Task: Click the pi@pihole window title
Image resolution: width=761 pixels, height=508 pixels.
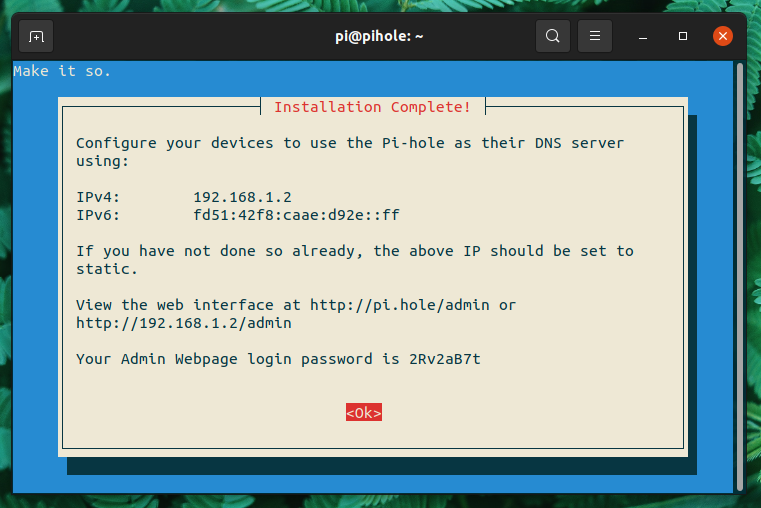Action: pyautogui.click(x=379, y=36)
